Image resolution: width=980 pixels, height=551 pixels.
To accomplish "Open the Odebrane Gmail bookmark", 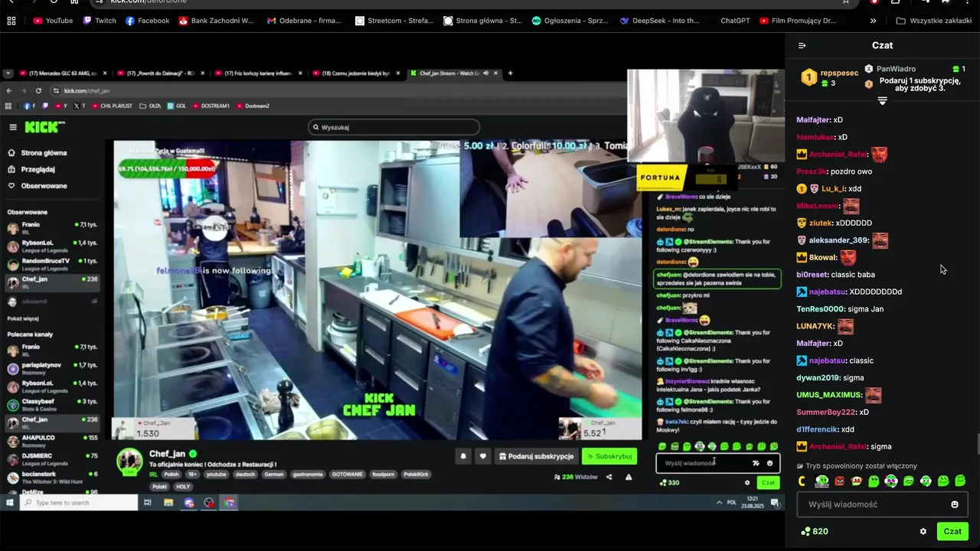I will click(x=304, y=21).
